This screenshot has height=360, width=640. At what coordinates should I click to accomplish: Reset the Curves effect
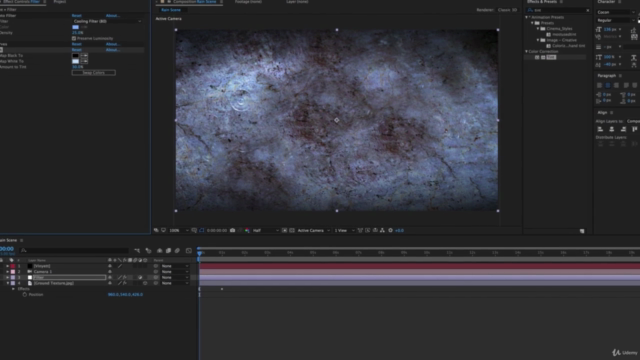tap(76, 44)
